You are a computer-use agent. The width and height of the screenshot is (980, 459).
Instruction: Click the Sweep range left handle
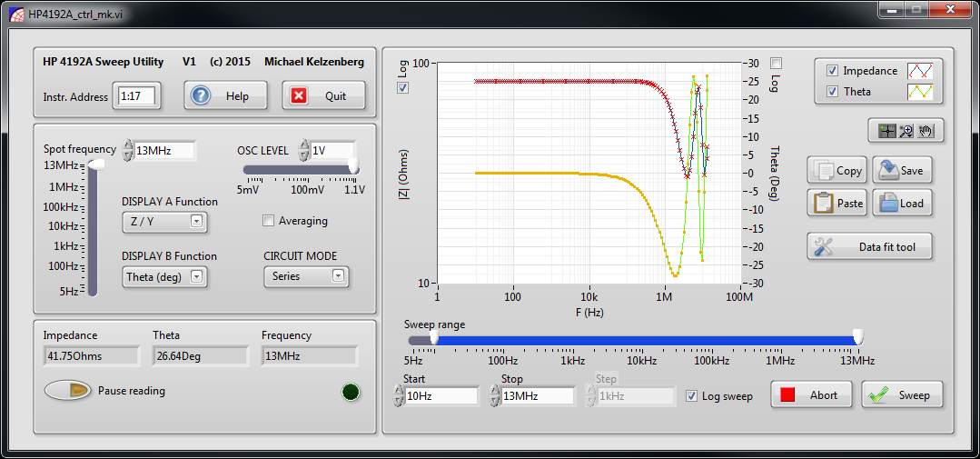tap(434, 338)
